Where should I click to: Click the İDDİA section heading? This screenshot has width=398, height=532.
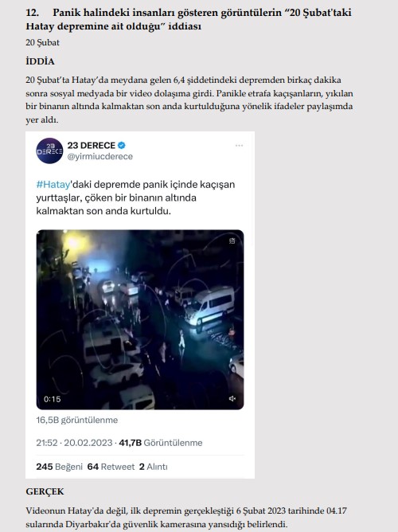point(40,61)
